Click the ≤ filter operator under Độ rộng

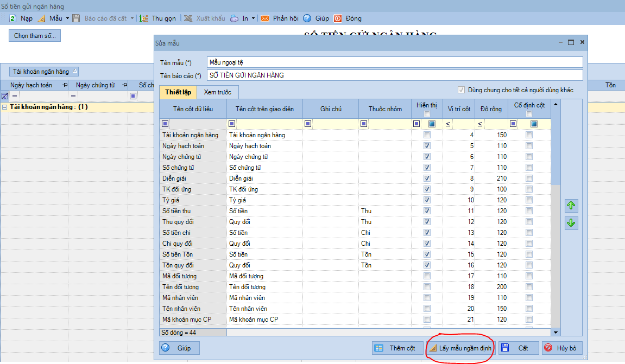pos(480,124)
